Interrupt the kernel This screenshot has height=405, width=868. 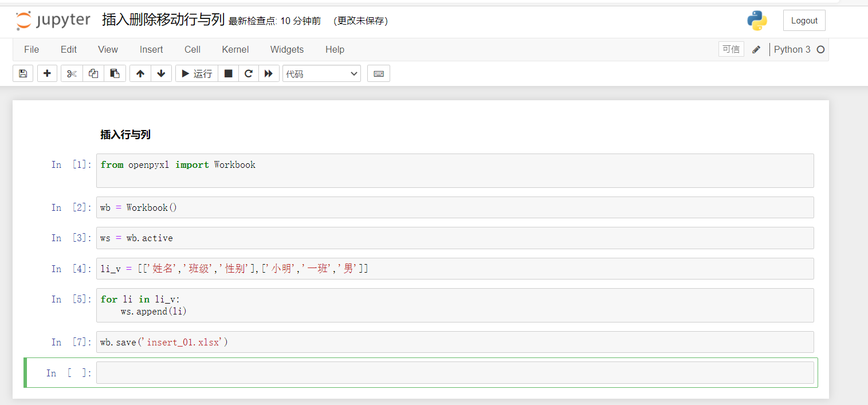[x=227, y=73]
